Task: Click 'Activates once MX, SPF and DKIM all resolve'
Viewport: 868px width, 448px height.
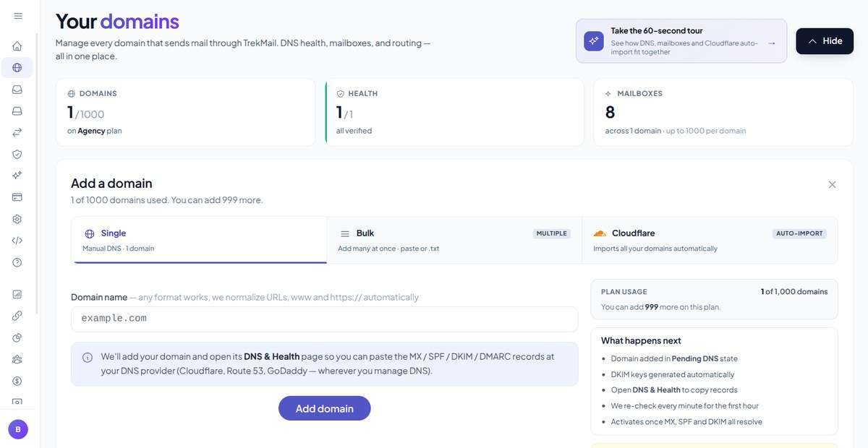Action: pos(686,422)
